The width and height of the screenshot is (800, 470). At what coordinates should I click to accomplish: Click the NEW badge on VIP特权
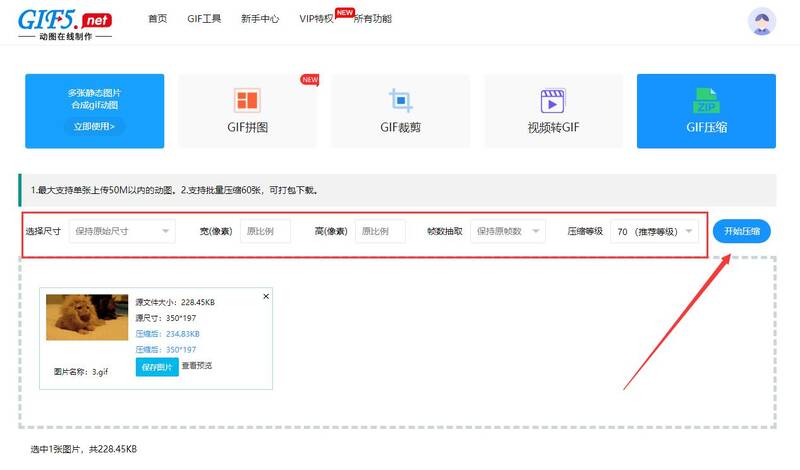coord(344,13)
